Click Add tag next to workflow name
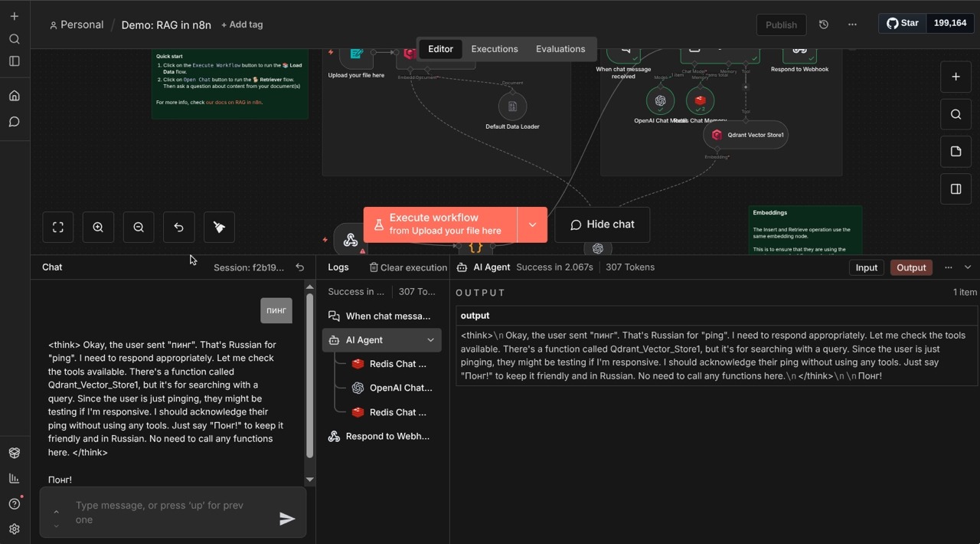The image size is (980, 544). (242, 25)
